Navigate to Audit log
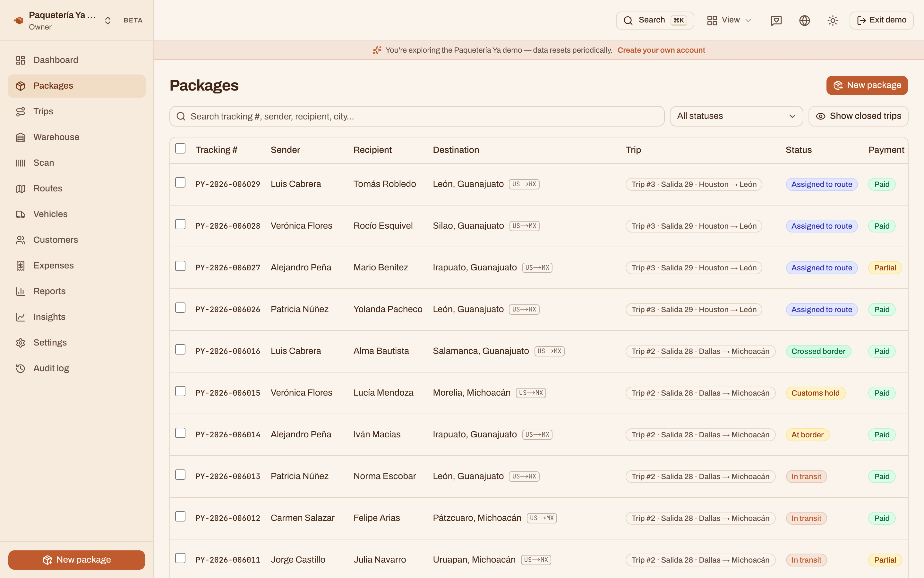This screenshot has height=578, width=924. coord(76,368)
